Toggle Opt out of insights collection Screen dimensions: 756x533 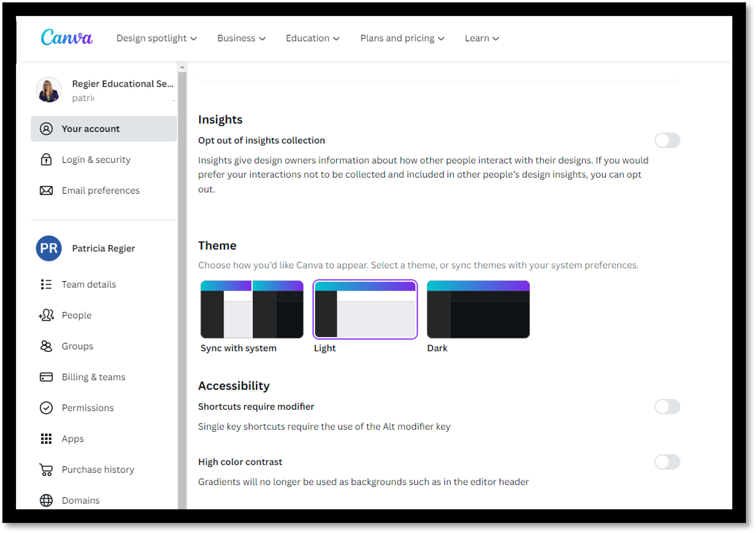[668, 141]
